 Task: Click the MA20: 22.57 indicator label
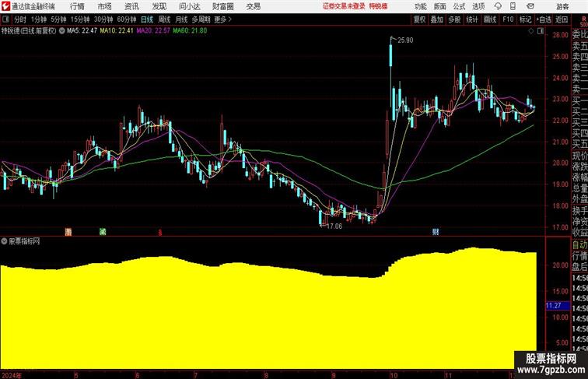153,31
